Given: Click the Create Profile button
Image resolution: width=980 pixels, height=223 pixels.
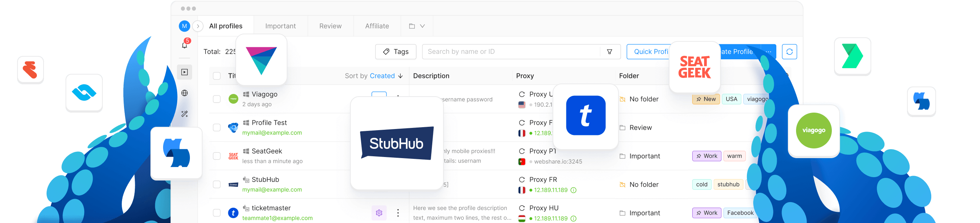Looking at the screenshot, I should [739, 51].
